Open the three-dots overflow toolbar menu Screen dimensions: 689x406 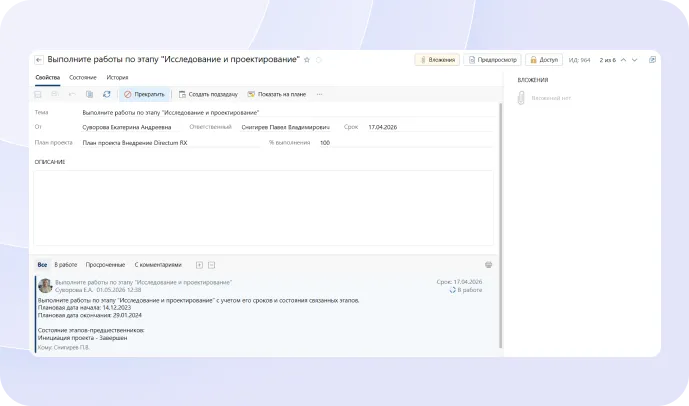point(319,94)
